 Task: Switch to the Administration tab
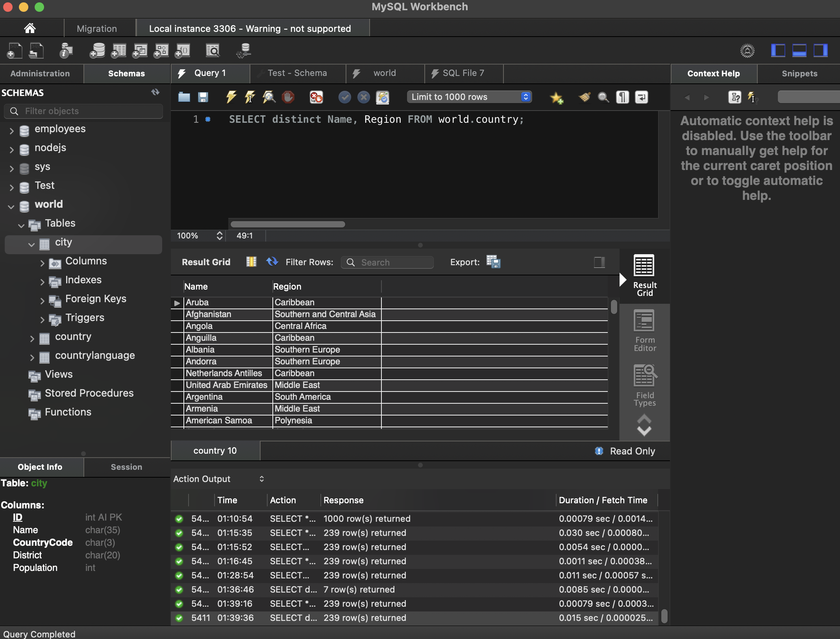[40, 74]
